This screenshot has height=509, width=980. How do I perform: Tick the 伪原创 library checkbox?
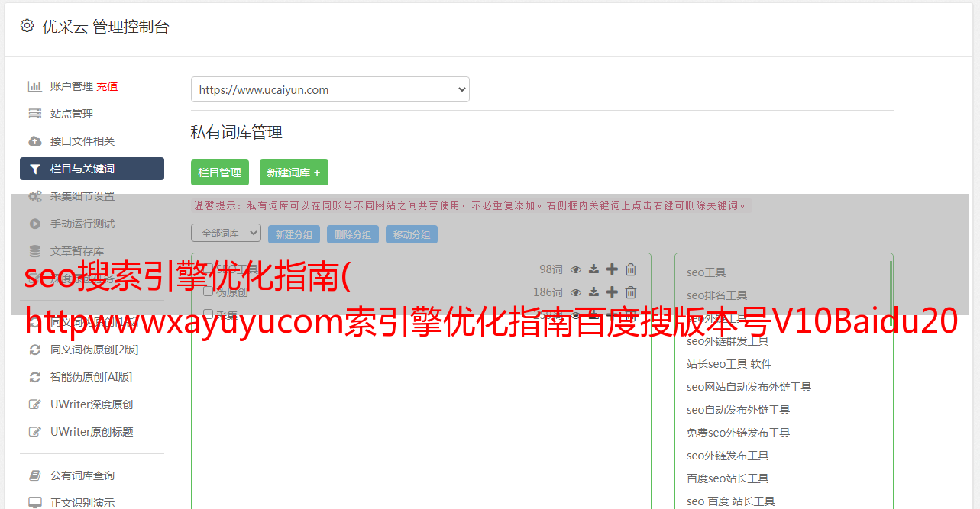[x=208, y=292]
